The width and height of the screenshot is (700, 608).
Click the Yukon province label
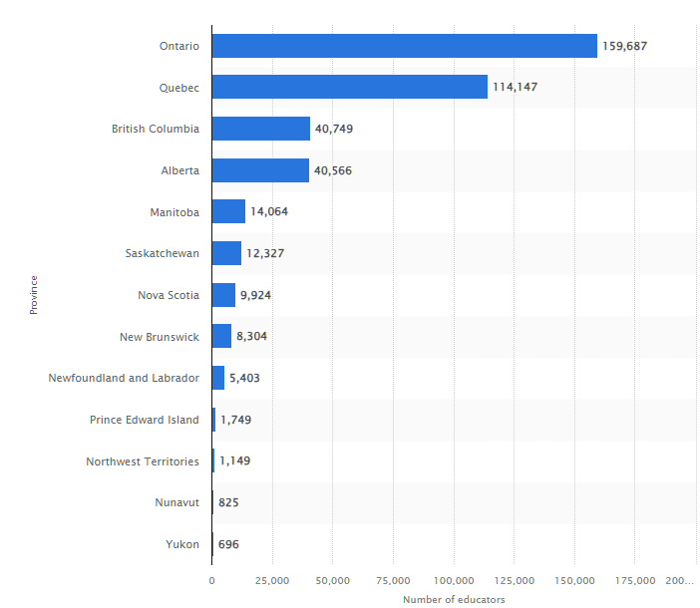point(182,544)
